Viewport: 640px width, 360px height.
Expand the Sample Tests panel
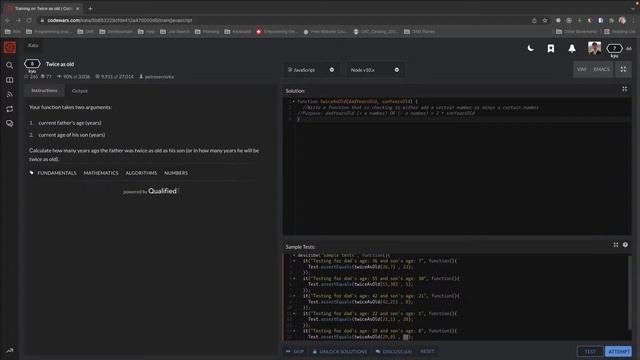pyautogui.click(x=616, y=245)
